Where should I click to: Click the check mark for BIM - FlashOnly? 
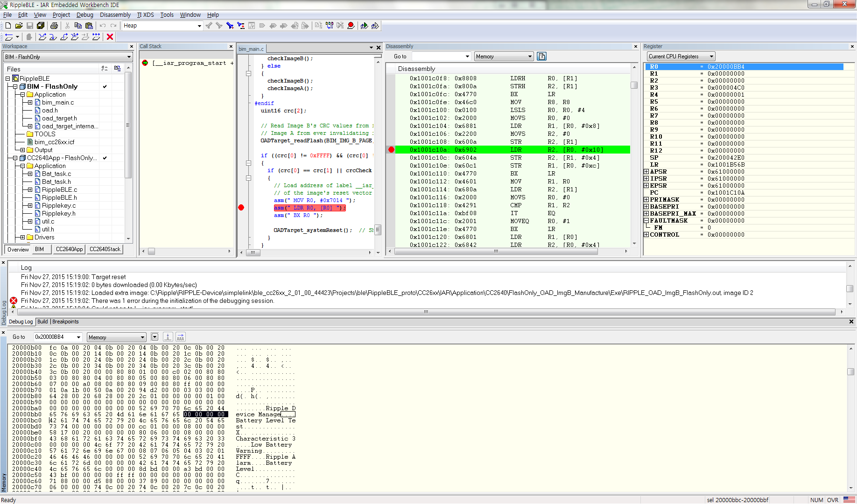click(105, 86)
